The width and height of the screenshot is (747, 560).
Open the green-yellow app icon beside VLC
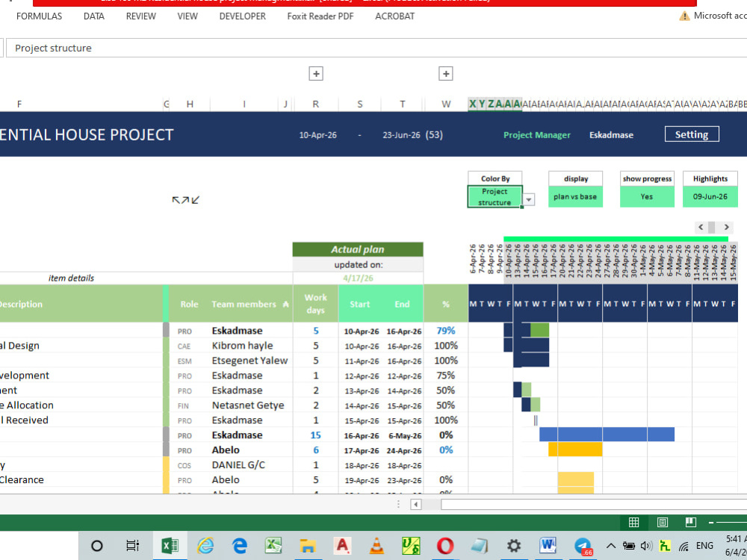[411, 546]
